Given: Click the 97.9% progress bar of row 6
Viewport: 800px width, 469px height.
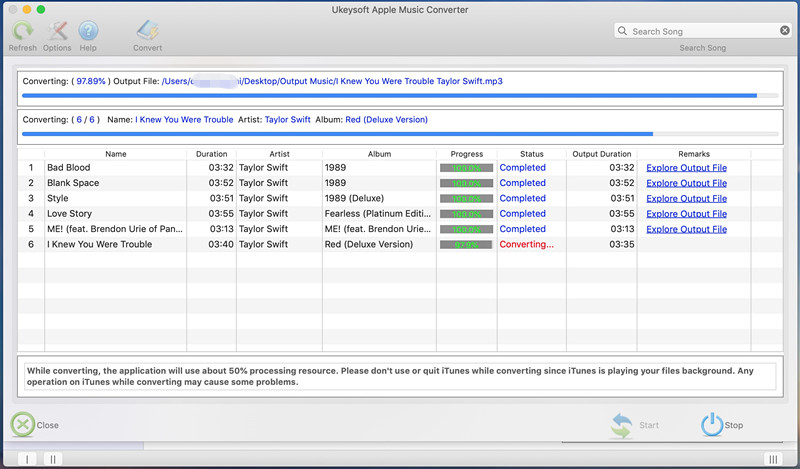Looking at the screenshot, I should (x=466, y=245).
